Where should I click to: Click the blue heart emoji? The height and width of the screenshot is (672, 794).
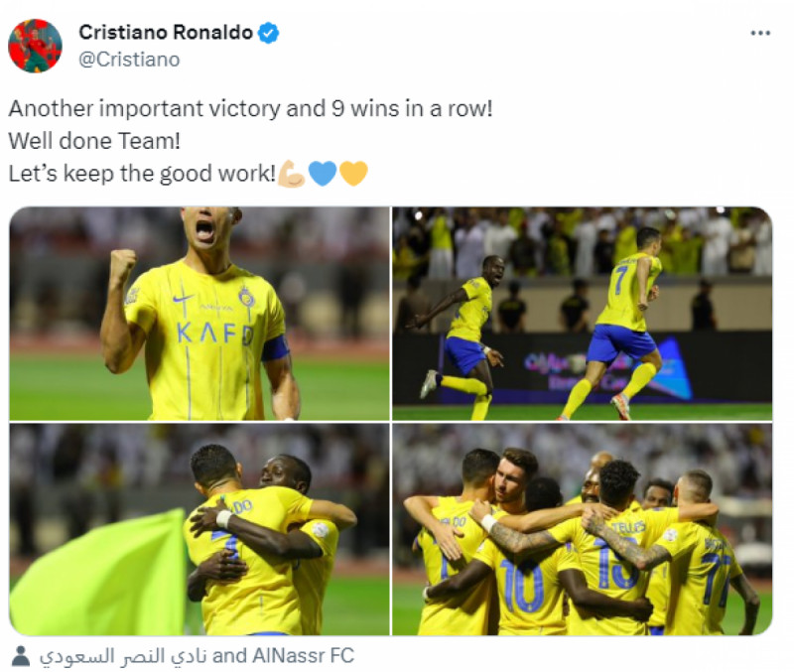click(x=322, y=174)
